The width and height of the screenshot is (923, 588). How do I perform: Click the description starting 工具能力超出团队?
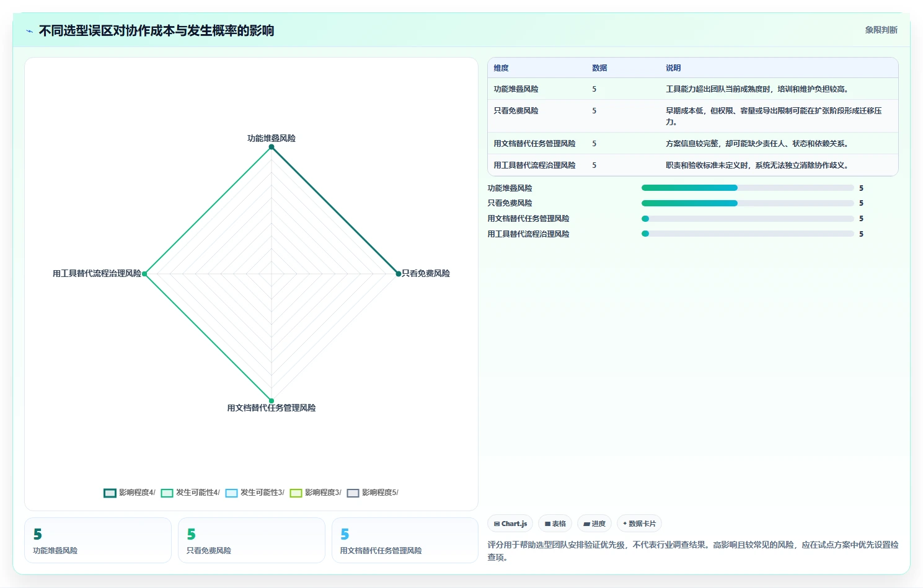(x=757, y=89)
